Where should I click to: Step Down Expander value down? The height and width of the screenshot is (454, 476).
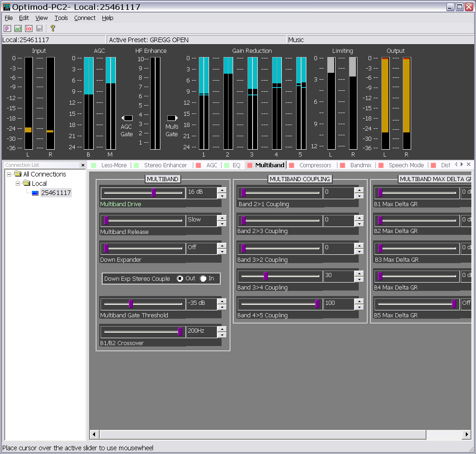click(x=222, y=251)
